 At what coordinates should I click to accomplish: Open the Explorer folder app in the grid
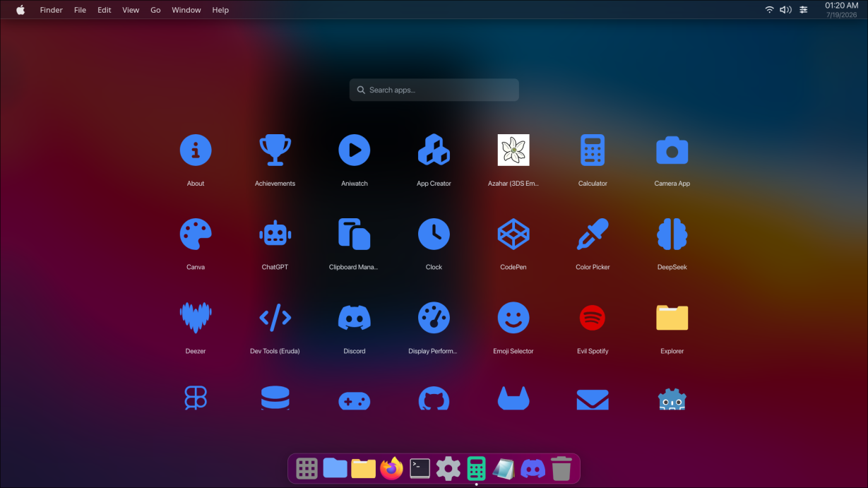[x=672, y=318]
